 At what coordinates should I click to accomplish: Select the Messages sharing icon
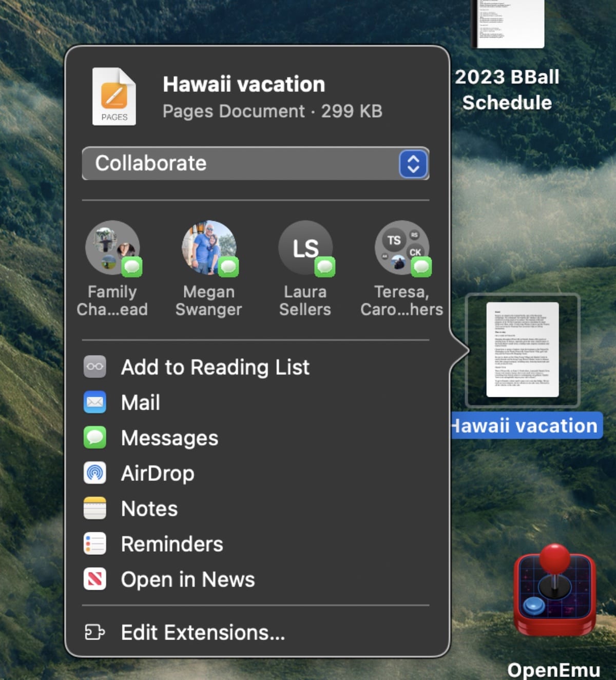click(x=94, y=438)
